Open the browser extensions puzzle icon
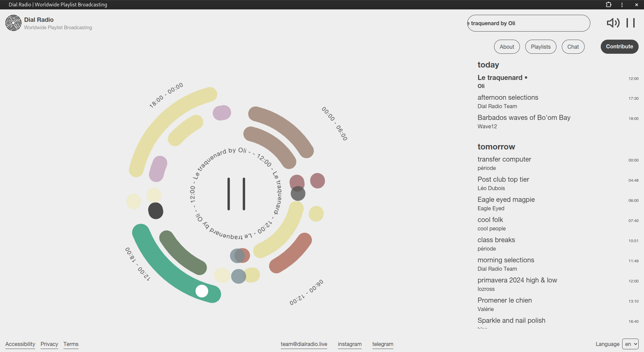644x352 pixels. [x=608, y=5]
